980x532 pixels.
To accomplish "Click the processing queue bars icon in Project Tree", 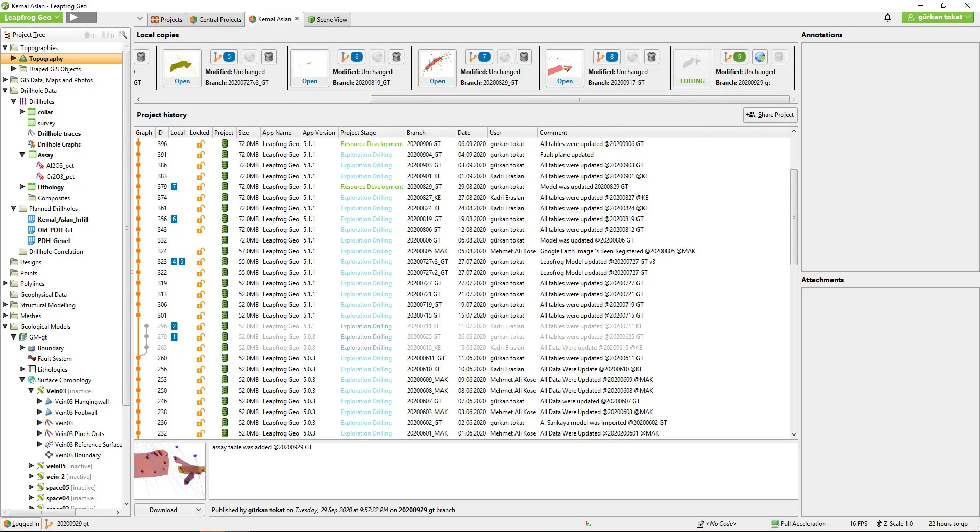I will pyautogui.click(x=108, y=35).
